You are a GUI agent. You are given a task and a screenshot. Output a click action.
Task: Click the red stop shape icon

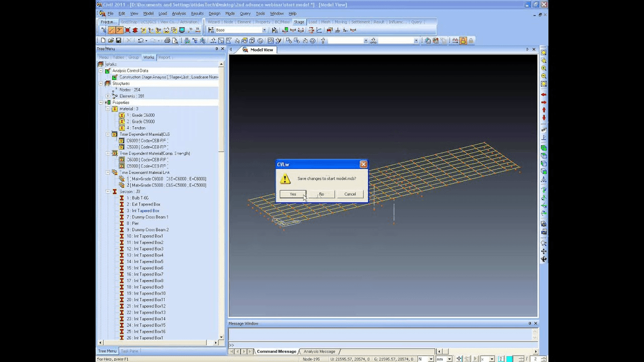pyautogui.click(x=135, y=30)
